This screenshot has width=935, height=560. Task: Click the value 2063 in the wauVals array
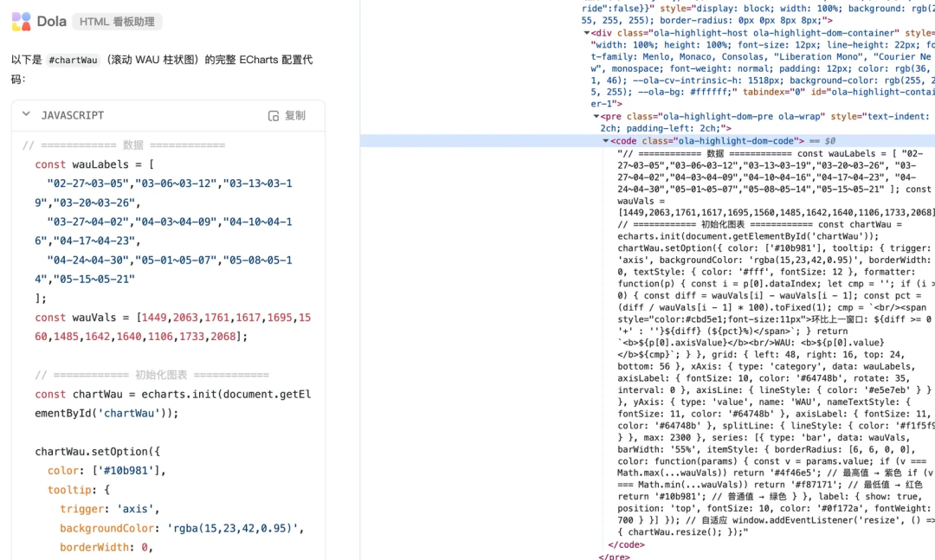pos(185,318)
